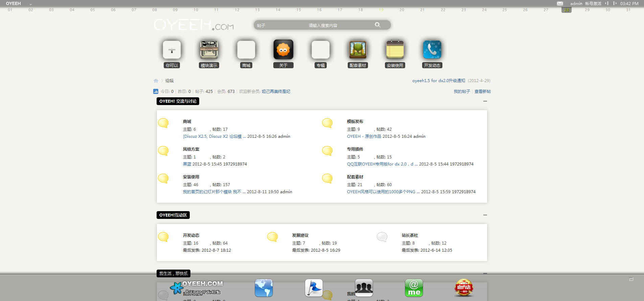Open the 站长茶社 forum title
644x301 pixels.
tap(410, 235)
